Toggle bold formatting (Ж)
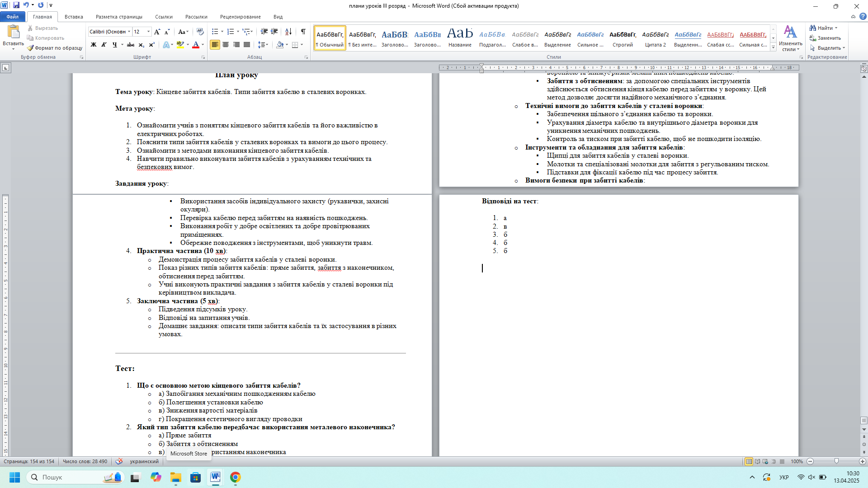 (94, 45)
